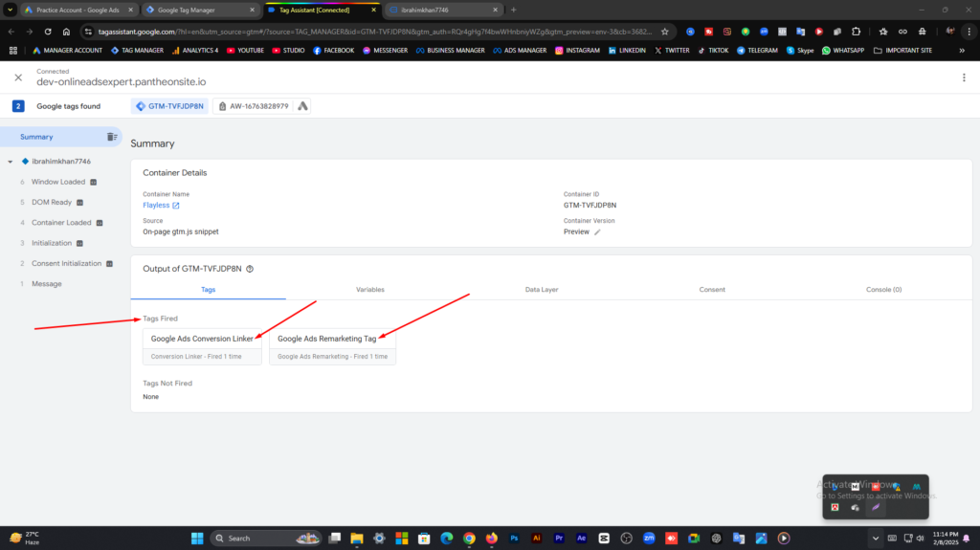
Task: Open After Effects from taskbar
Action: click(x=581, y=539)
